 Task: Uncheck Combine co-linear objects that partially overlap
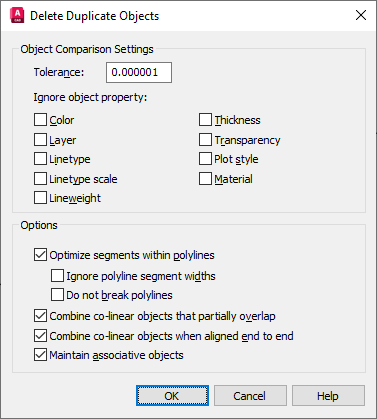coord(40,316)
